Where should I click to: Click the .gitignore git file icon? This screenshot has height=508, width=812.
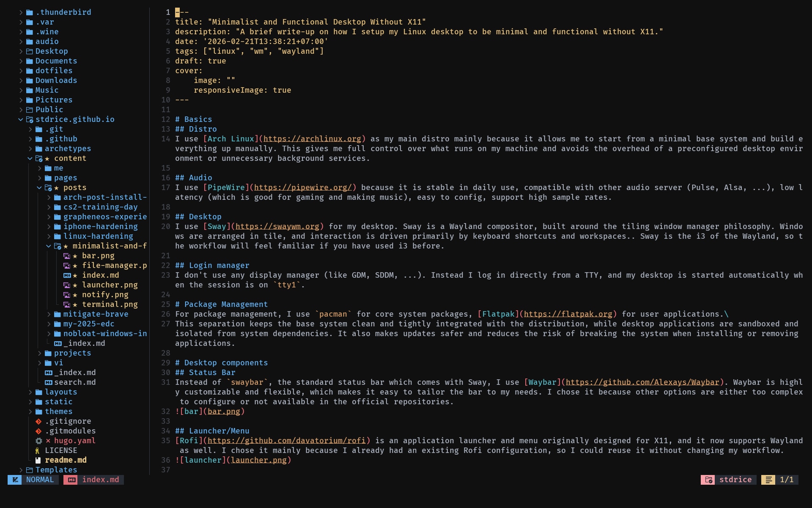click(x=38, y=421)
